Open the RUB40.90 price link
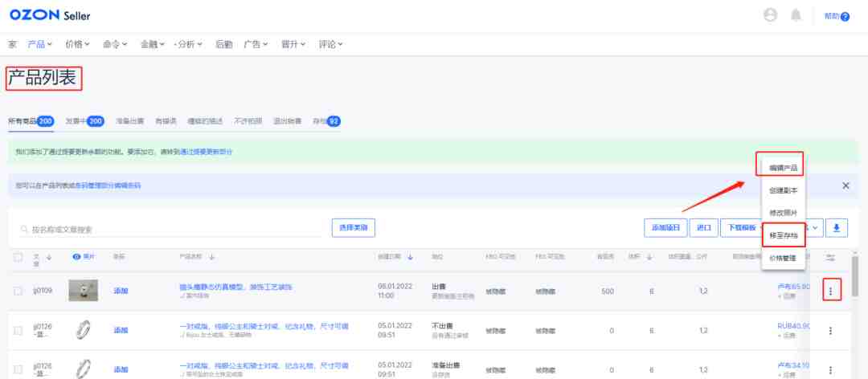Viewport: 868px width, 379px height. (x=794, y=326)
